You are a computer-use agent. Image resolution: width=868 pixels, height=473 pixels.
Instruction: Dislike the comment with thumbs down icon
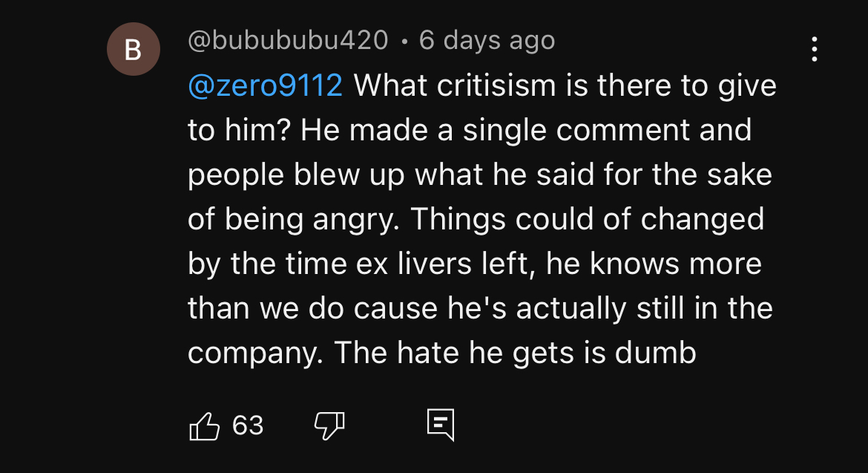pyautogui.click(x=329, y=425)
